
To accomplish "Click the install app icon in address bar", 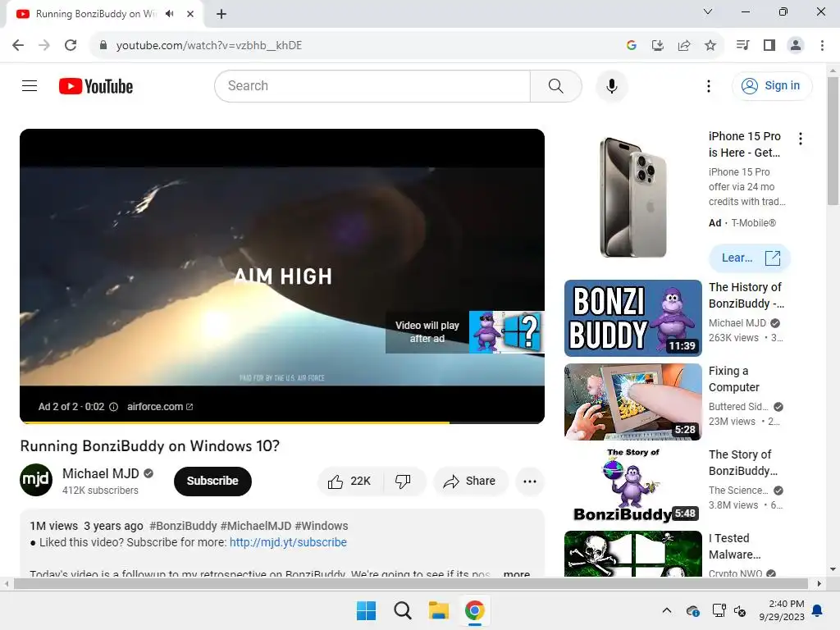I will [658, 45].
